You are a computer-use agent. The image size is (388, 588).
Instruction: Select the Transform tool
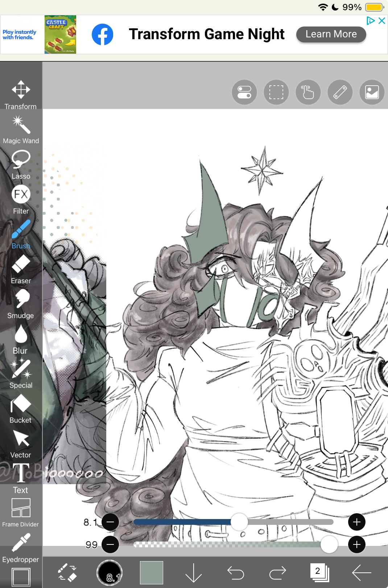[21, 94]
